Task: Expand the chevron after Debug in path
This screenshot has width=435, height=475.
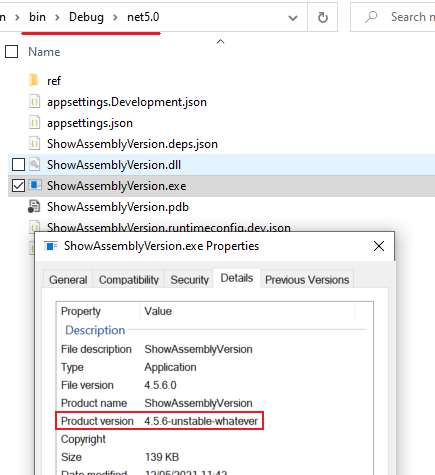Action: [115, 17]
